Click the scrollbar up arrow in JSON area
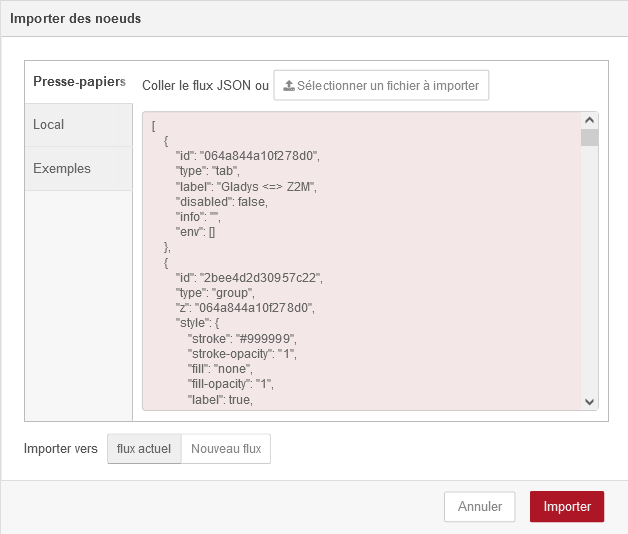The image size is (628, 534). coord(589,120)
